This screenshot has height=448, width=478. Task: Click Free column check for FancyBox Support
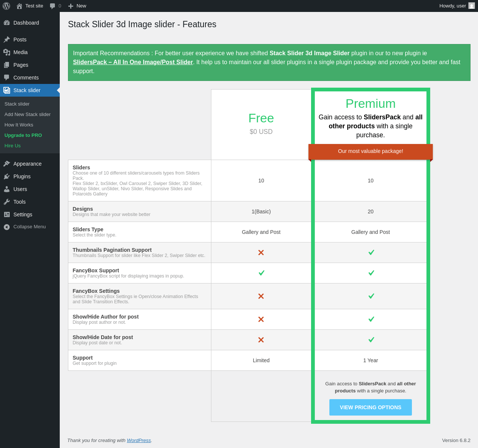pyautogui.click(x=261, y=273)
